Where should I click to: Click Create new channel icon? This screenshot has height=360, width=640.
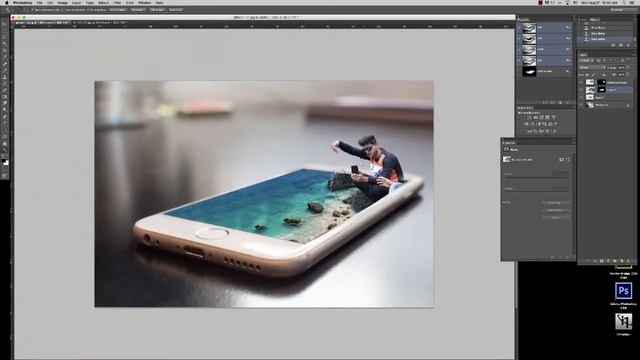[560, 102]
